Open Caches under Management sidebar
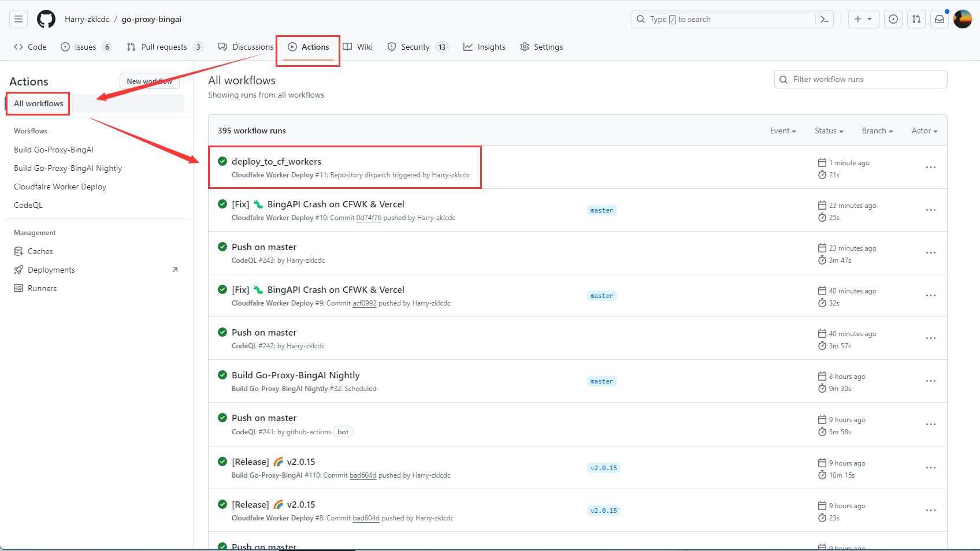Screen dimensions: 980x551 tap(39, 251)
